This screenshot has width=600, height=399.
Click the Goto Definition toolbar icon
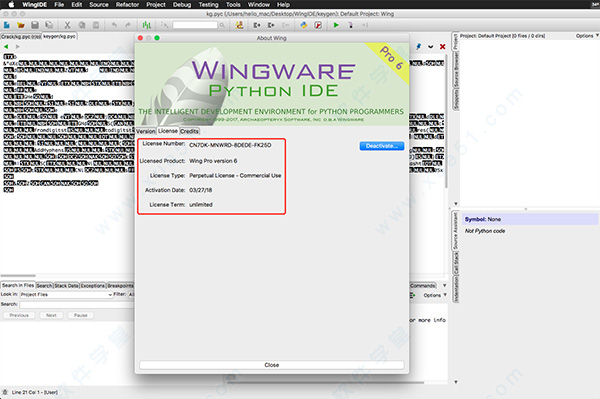pos(165,25)
